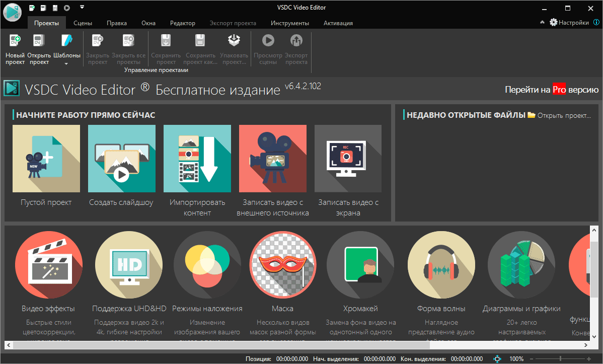Click zoom out minus button in status bar

click(532, 358)
